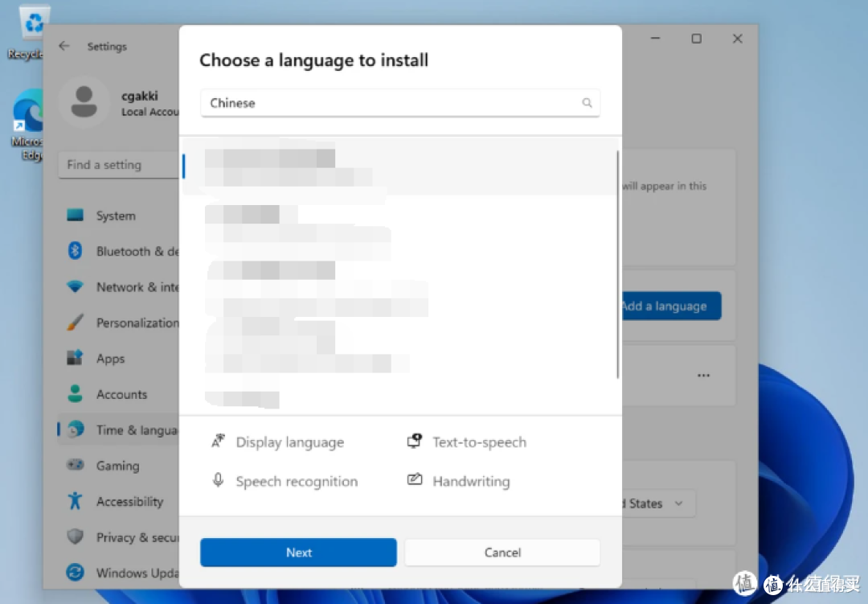Cancel the language install dialog
This screenshot has width=868, height=604.
502,552
